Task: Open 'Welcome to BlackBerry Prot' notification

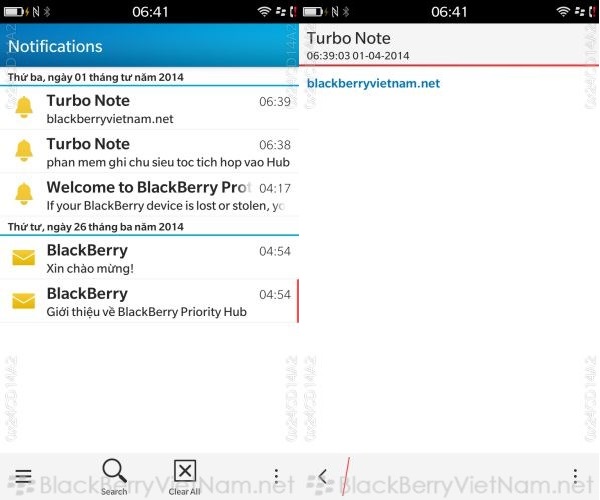Action: pos(149,195)
